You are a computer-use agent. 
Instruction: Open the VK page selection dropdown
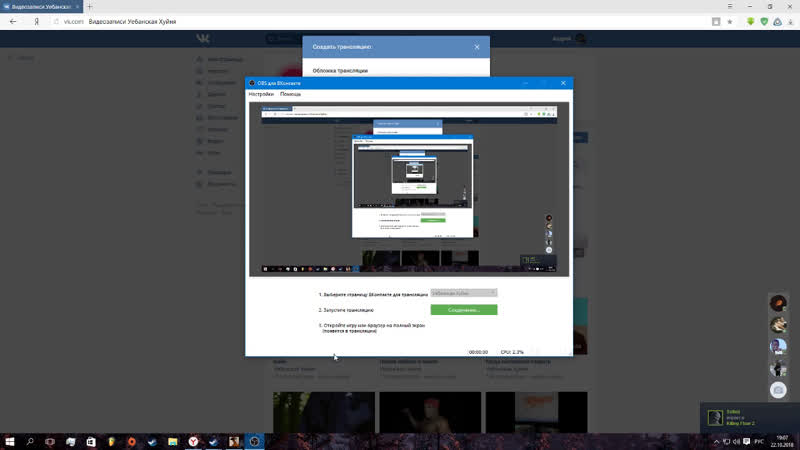pos(464,293)
